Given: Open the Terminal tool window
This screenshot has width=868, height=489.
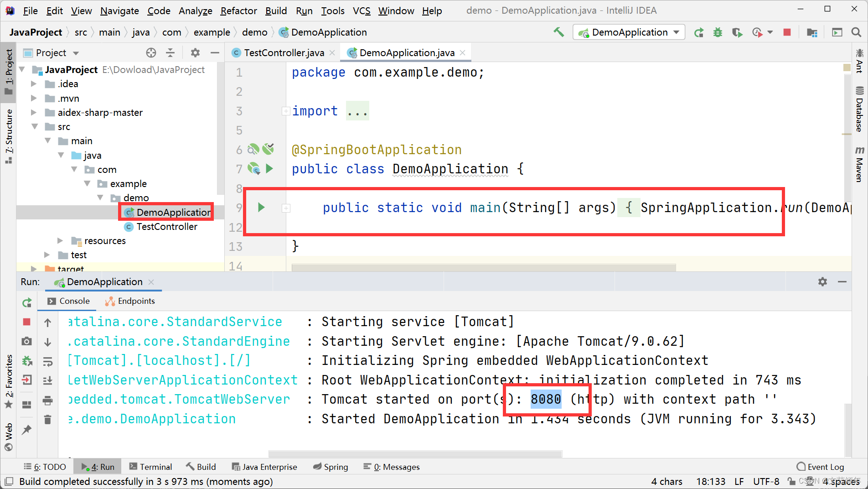Looking at the screenshot, I should (150, 467).
